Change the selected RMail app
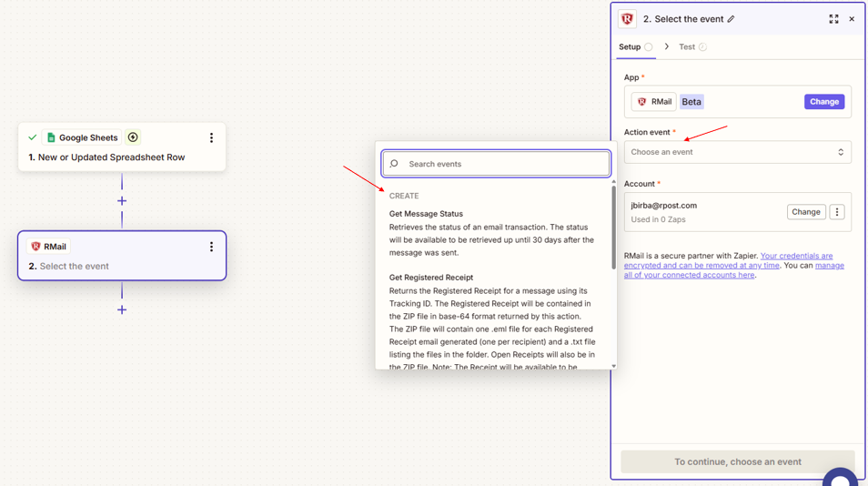Screen dimensions: 868x486 823,102
